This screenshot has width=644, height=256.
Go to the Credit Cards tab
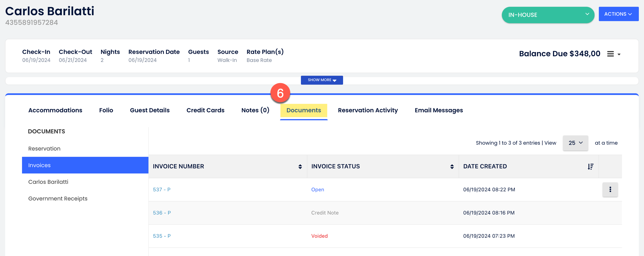(x=205, y=110)
